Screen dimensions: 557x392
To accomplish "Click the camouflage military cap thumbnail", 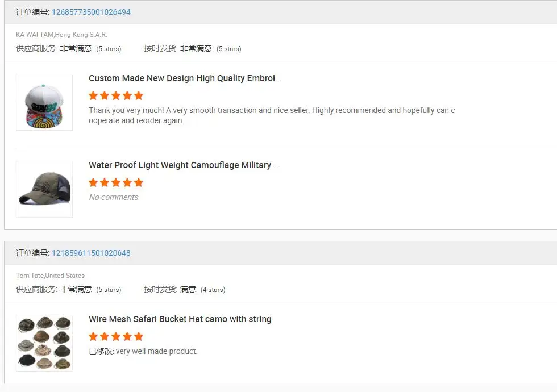I will (44, 189).
